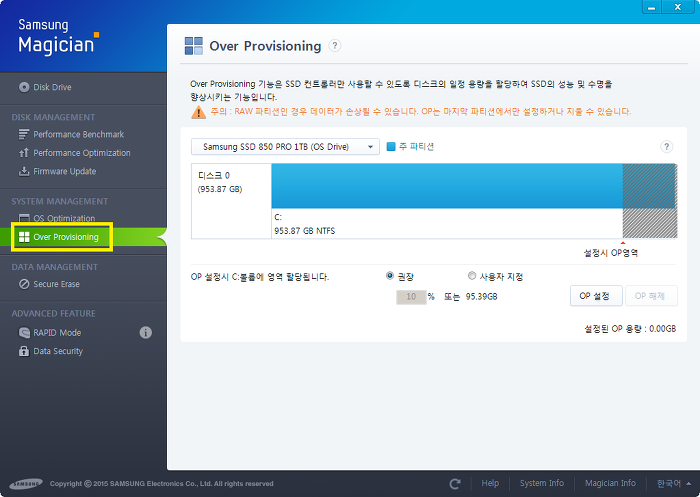Open Magician Info in footer
This screenshot has width=700, height=497.
(610, 483)
